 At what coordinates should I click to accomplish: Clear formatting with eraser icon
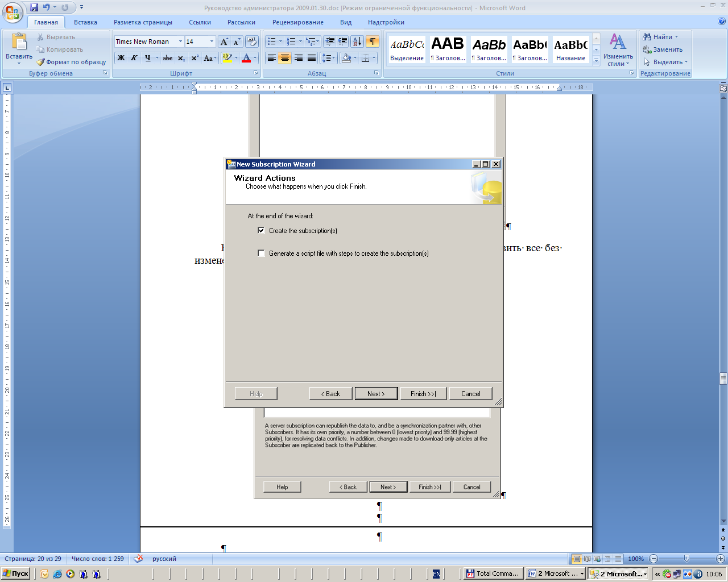(252, 41)
